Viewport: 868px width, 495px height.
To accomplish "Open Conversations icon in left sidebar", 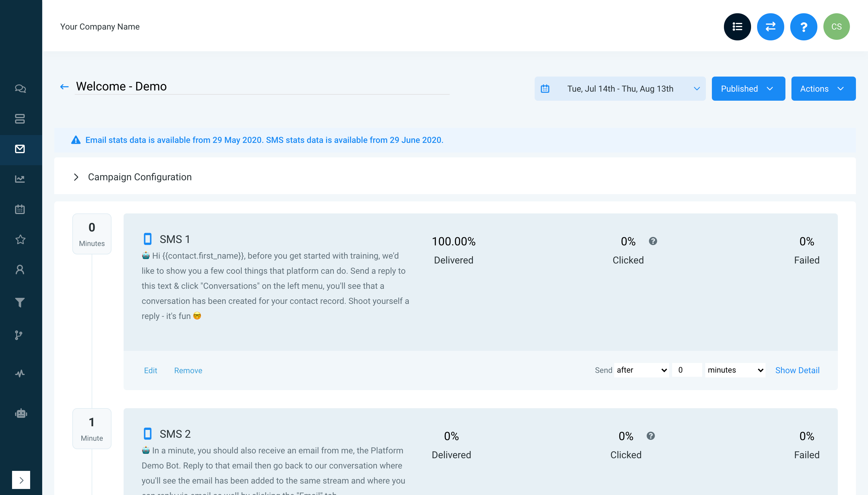I will pyautogui.click(x=20, y=89).
